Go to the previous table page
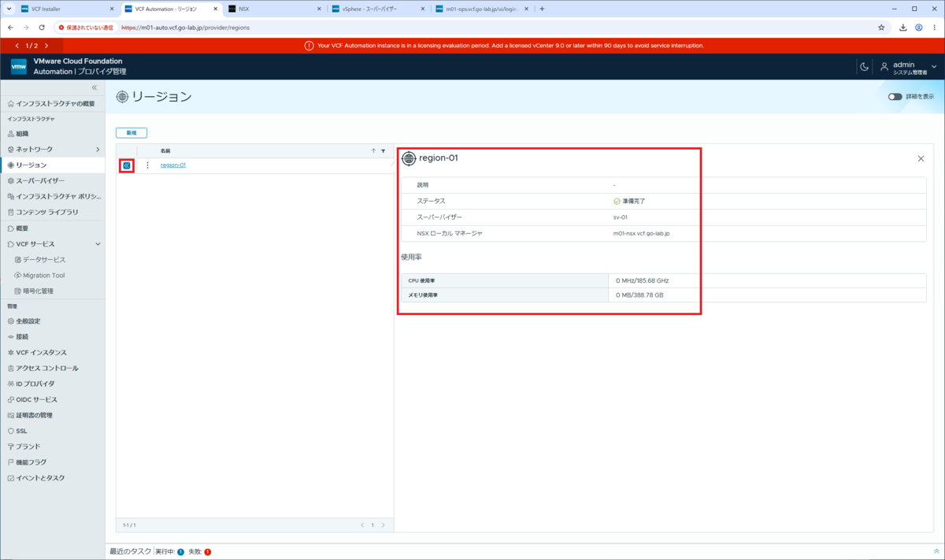 point(362,525)
